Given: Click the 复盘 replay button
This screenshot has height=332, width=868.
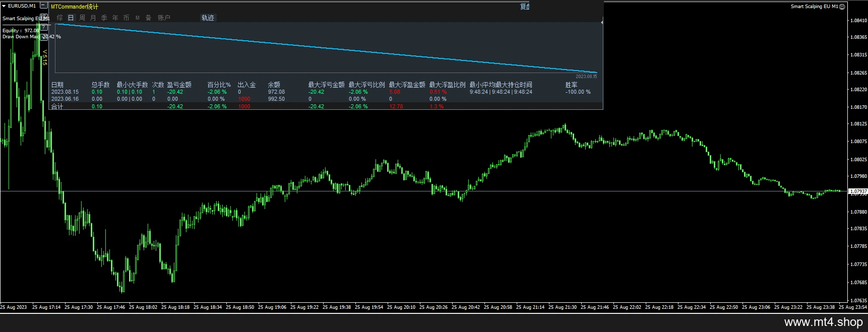Looking at the screenshot, I should (x=525, y=7).
